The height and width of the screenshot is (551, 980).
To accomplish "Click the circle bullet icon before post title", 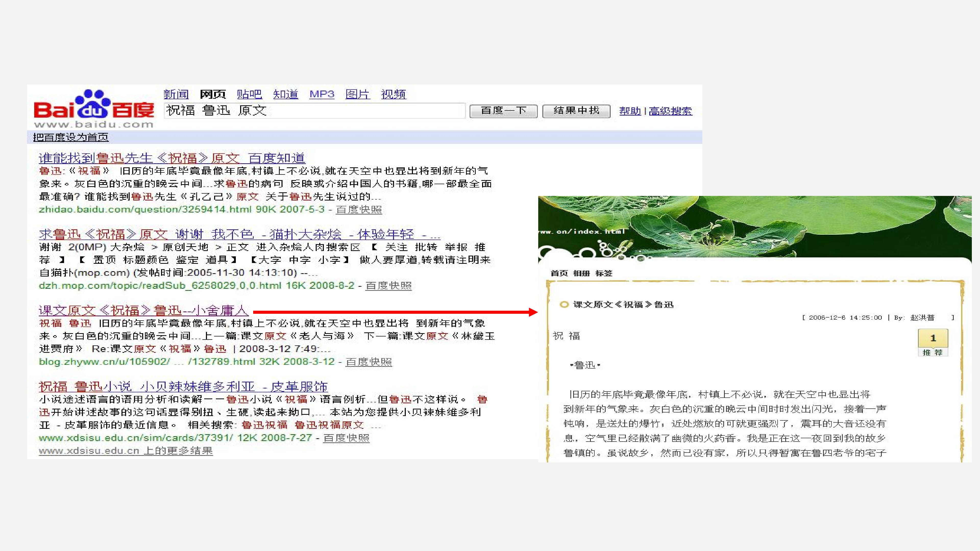I will coord(564,305).
